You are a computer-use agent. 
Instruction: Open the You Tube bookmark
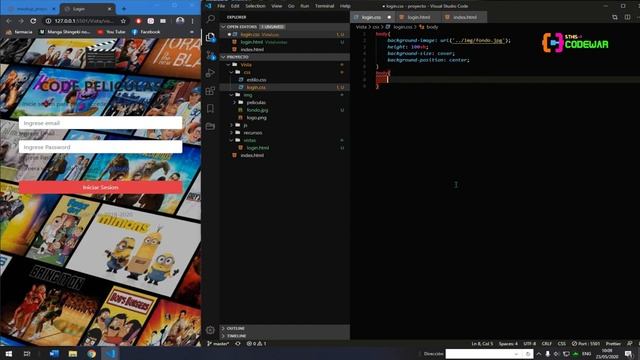click(111, 32)
